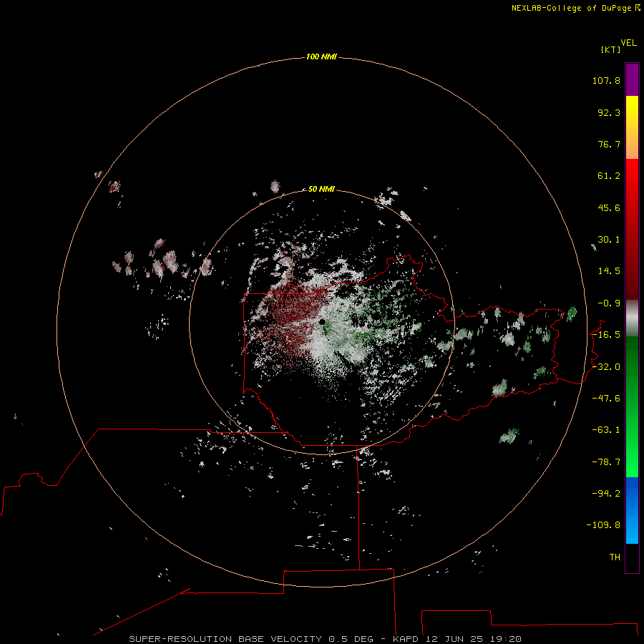
Task: Click the -63.1 velocity scale value
Action: [606, 430]
